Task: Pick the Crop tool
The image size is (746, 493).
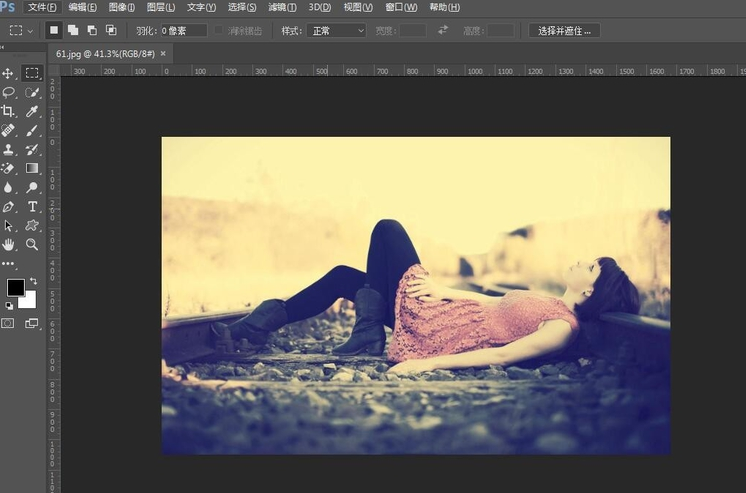Action: pos(9,111)
